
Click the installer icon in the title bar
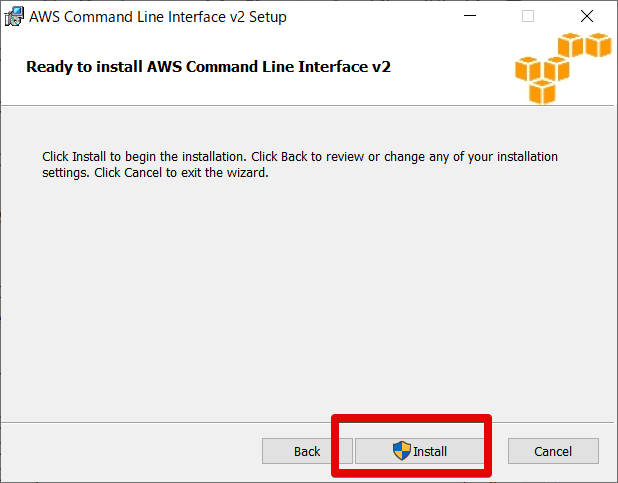14,17
